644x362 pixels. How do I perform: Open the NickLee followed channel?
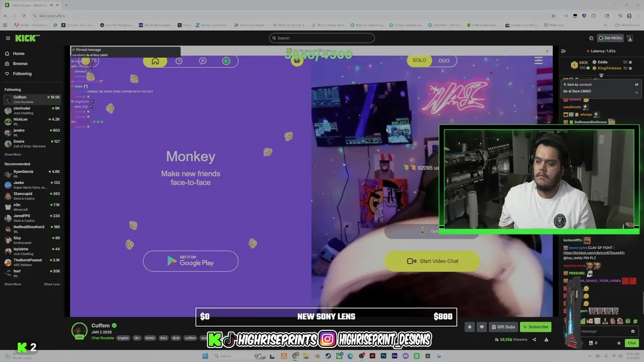[x=33, y=121]
